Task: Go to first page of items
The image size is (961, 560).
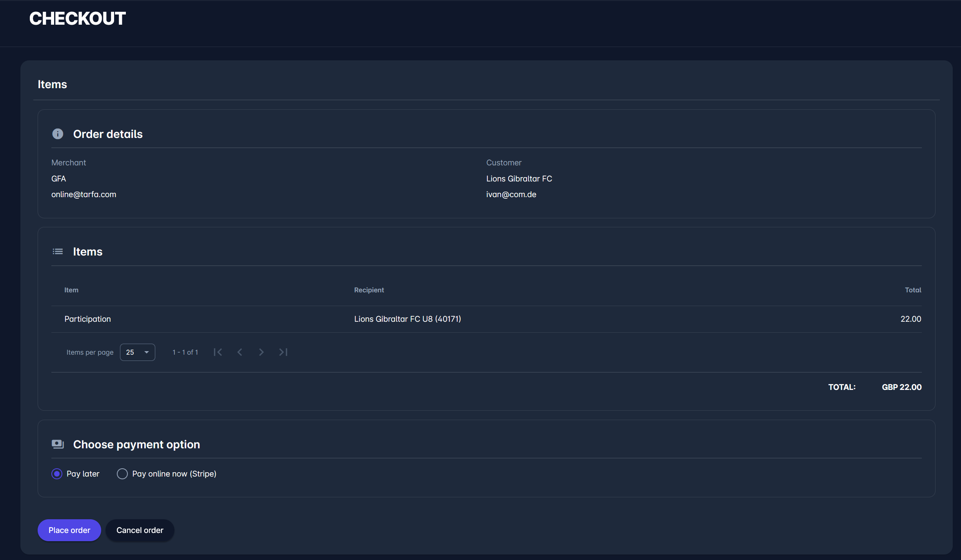Action: (218, 352)
